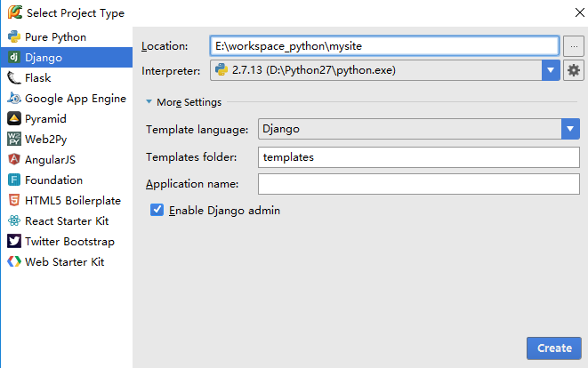Click the Templates folder label

click(x=191, y=157)
